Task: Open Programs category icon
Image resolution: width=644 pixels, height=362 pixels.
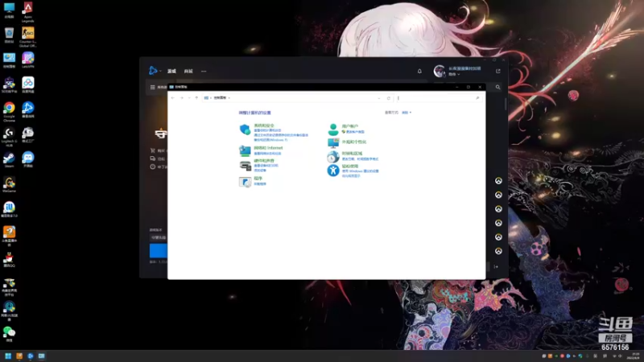Action: [x=245, y=182]
